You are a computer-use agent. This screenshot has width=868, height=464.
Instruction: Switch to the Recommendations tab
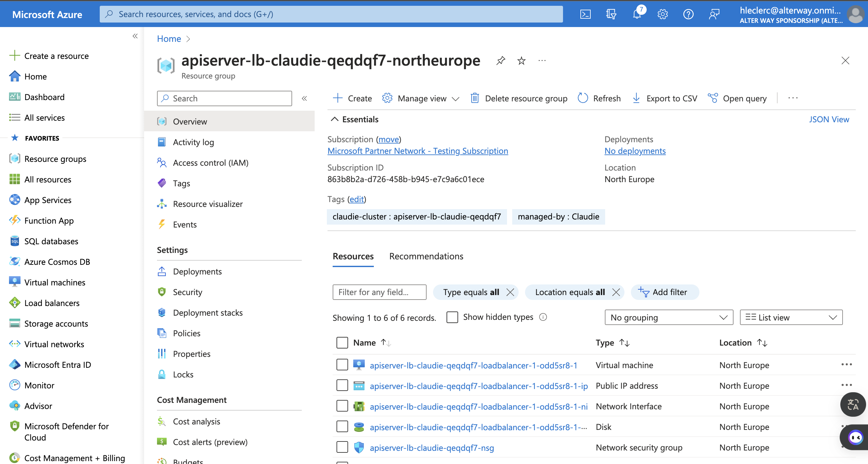[x=426, y=256]
